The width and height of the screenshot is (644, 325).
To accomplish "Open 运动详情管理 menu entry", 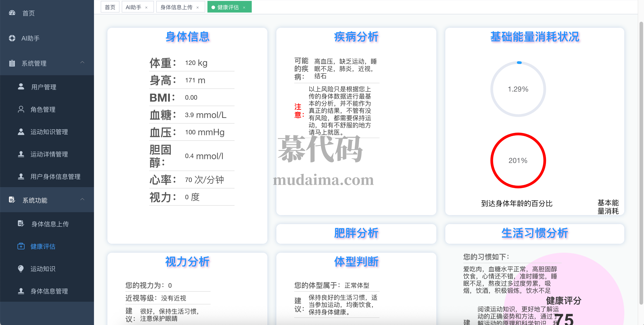I will click(49, 154).
